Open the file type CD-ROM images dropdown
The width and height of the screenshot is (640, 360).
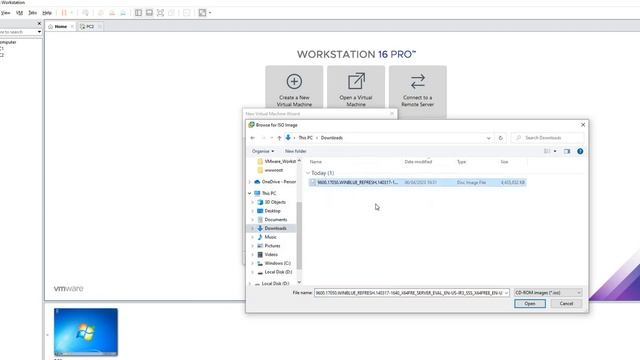(x=548, y=293)
